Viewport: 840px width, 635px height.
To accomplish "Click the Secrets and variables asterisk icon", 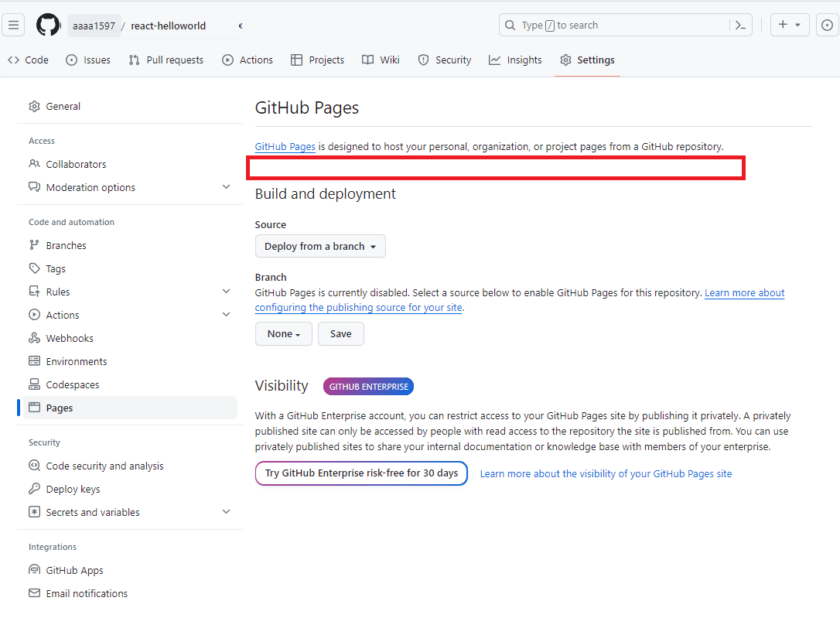I will [34, 512].
